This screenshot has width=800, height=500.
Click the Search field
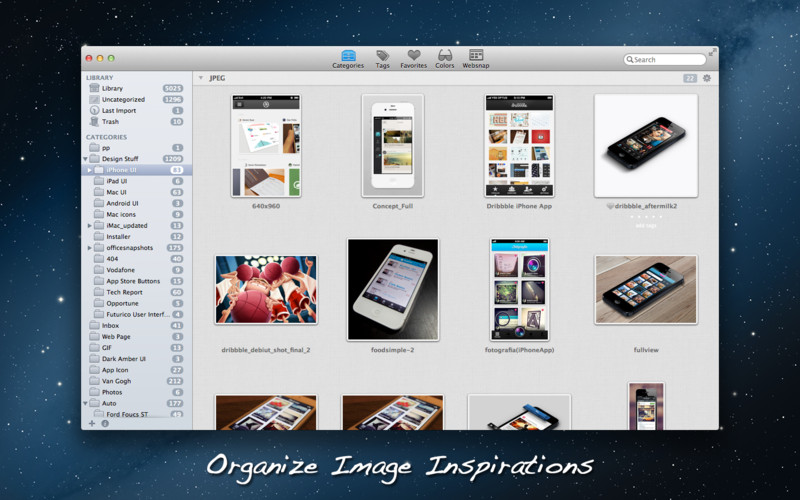[665, 60]
